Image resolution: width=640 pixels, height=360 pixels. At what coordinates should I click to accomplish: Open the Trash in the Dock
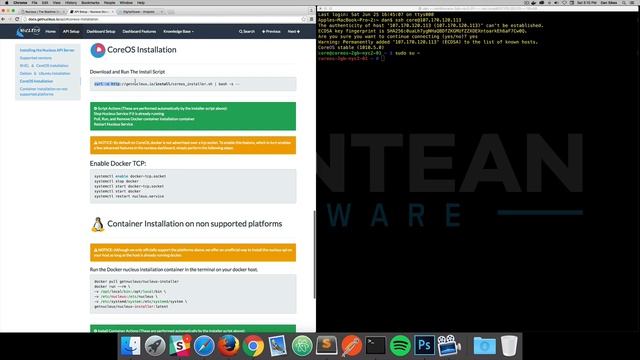[x=509, y=346]
